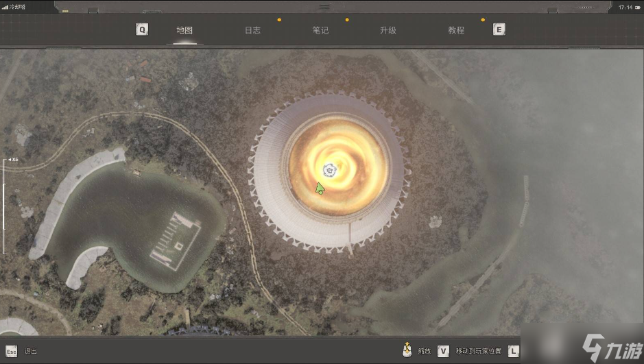644x364 pixels.
Task: Click the orange notification dot near 笔记
Action: [347, 20]
